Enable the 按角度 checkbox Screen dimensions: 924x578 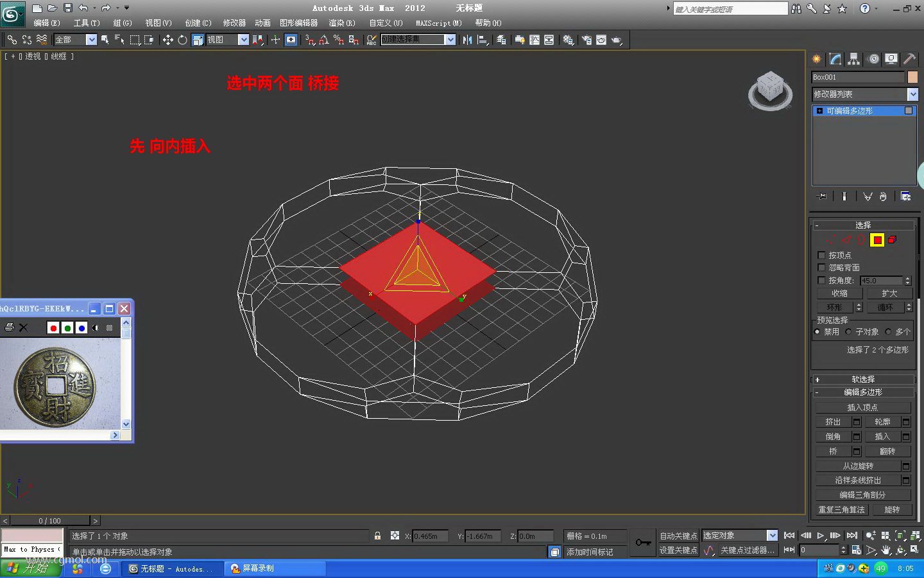(821, 281)
